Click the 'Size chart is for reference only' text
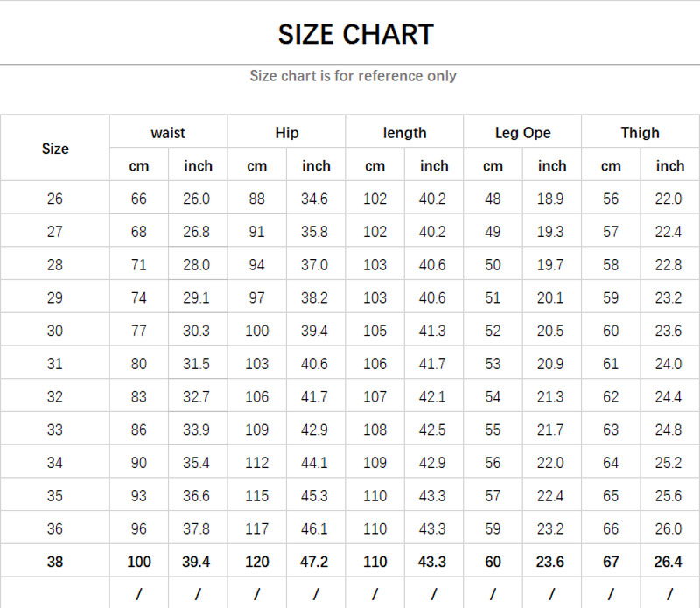700x608 pixels. click(x=353, y=76)
